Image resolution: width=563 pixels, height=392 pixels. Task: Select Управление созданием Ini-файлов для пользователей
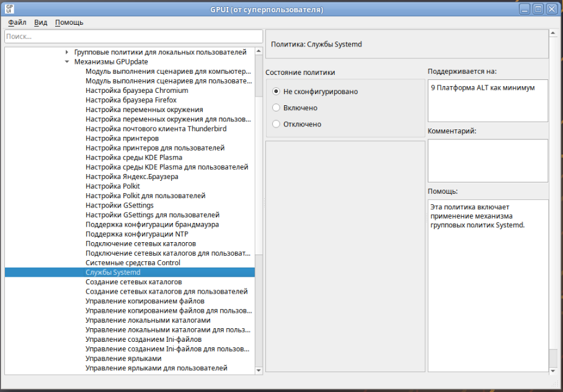(167, 349)
